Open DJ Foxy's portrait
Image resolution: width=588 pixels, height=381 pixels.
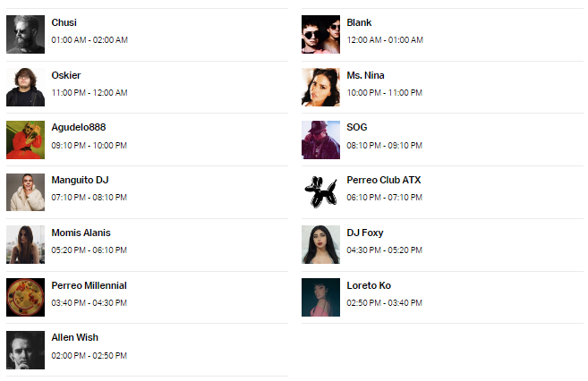320,245
